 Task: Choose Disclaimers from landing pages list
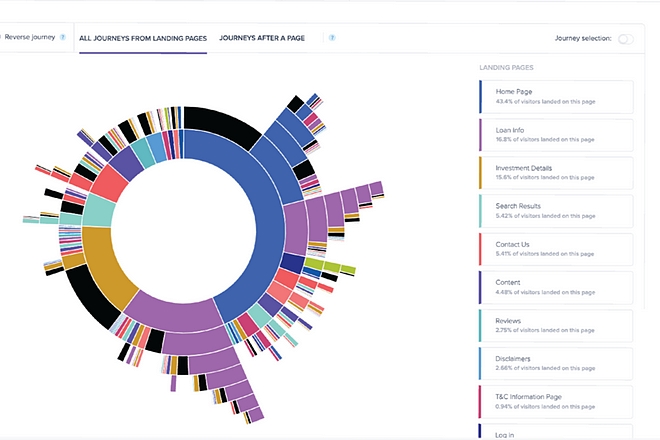[x=556, y=363]
